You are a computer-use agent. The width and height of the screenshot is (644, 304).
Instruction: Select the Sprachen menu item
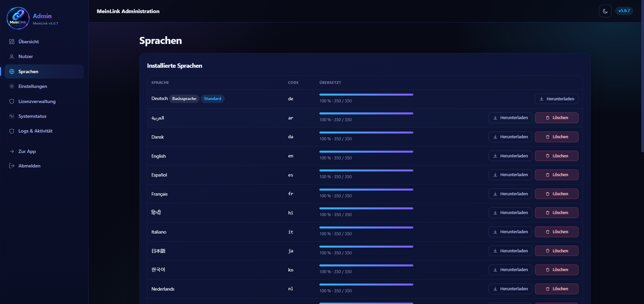pyautogui.click(x=44, y=71)
